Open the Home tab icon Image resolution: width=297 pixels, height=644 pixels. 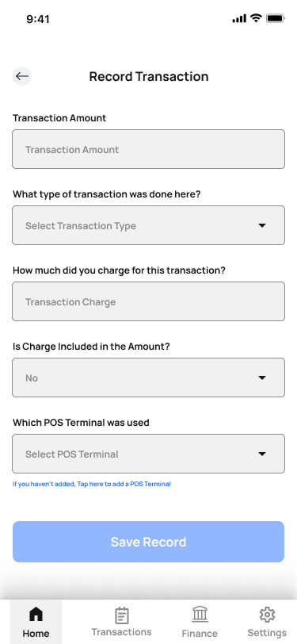click(x=36, y=615)
